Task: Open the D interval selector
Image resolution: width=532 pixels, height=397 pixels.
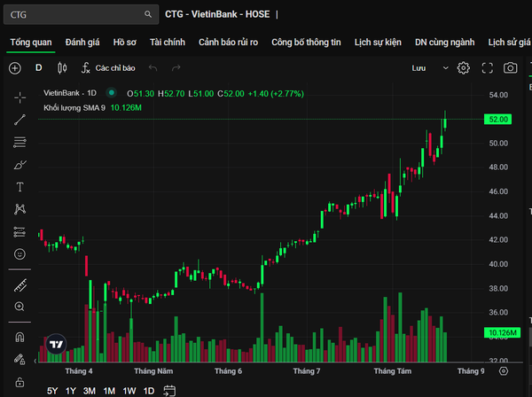Action: point(39,68)
